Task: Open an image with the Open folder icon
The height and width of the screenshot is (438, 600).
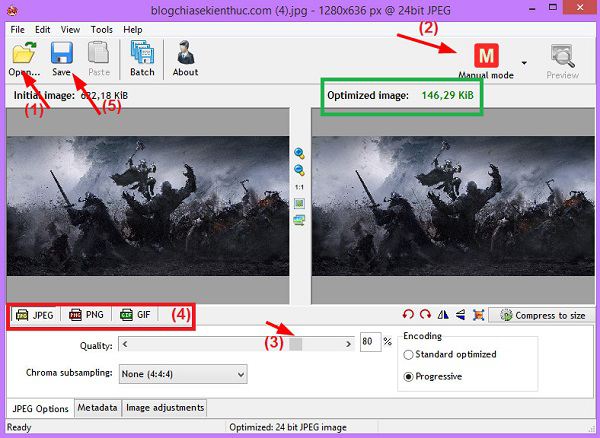Action: (x=24, y=53)
